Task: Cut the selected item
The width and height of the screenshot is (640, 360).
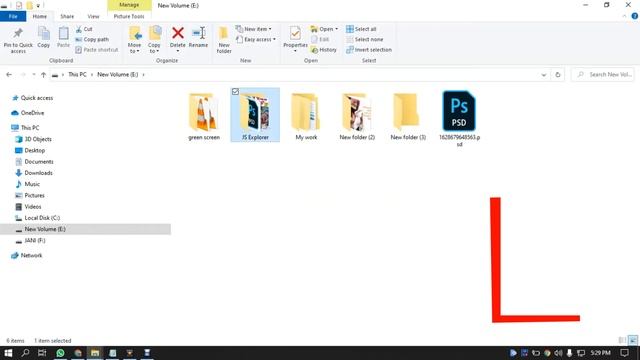Action: 84,29
